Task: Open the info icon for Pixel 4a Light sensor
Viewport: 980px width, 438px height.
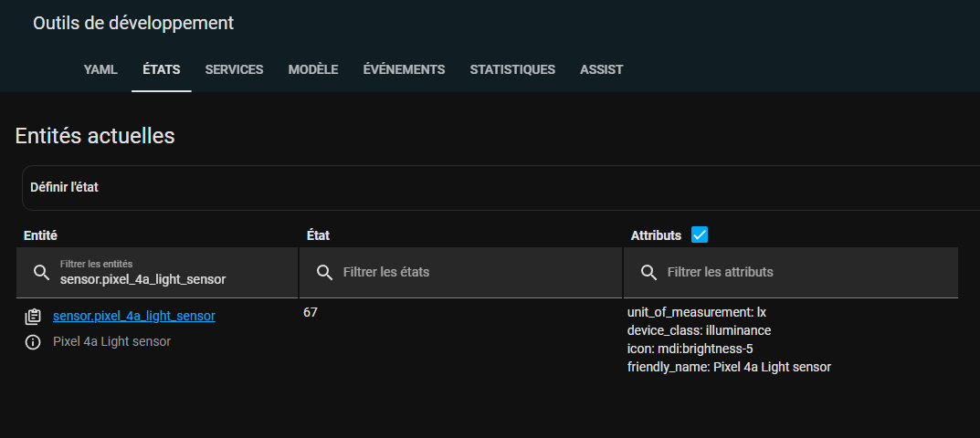Action: tap(33, 342)
